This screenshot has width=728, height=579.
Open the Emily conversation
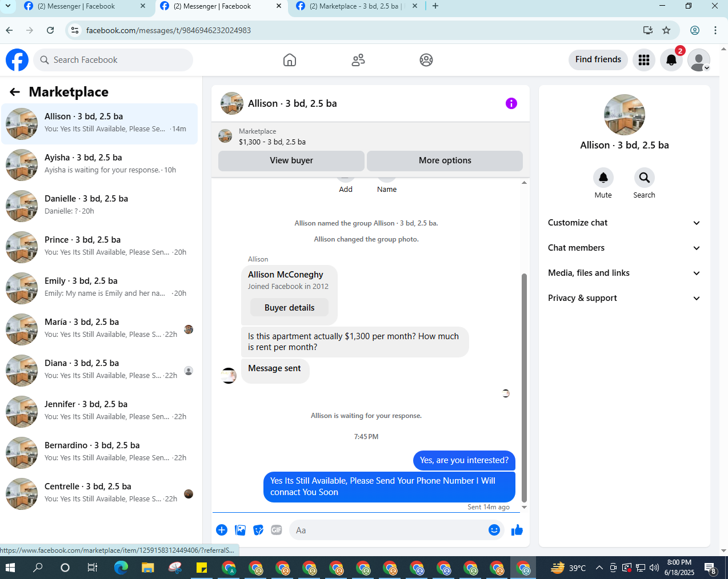[x=99, y=288]
